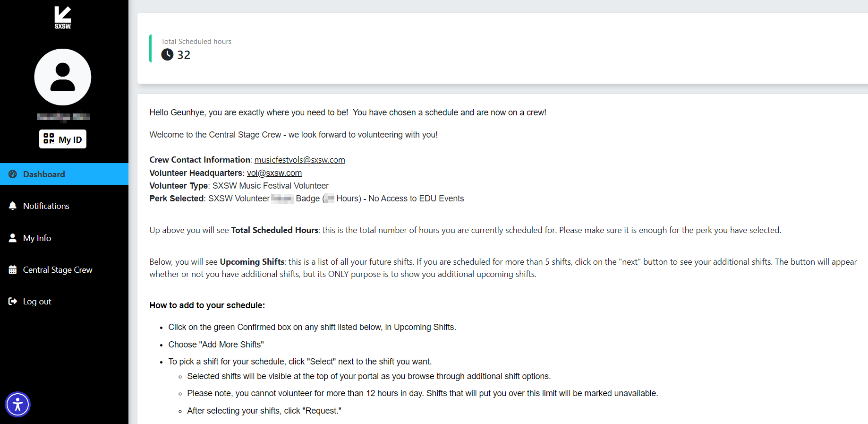Go to the Dashboard menu item
Image resolution: width=868 pixels, height=424 pixels.
click(64, 174)
